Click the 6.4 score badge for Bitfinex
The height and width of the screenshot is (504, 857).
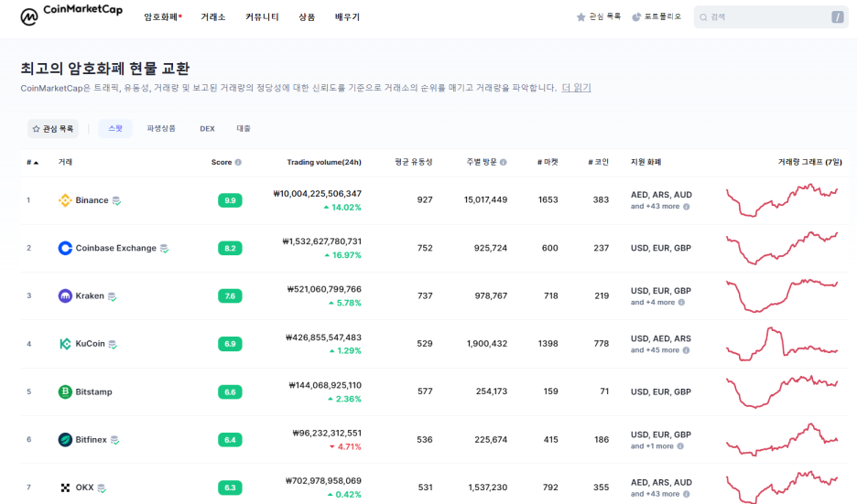pyautogui.click(x=230, y=440)
